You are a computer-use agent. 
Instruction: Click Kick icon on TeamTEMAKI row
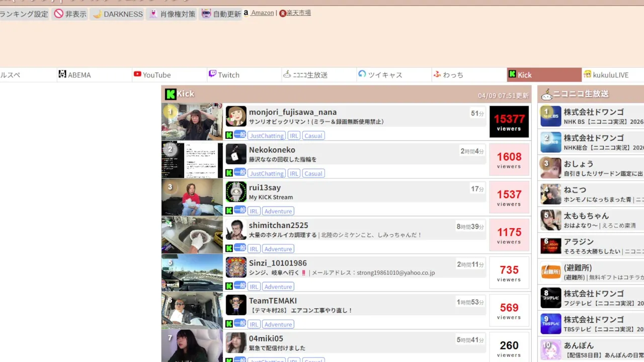coord(229,324)
